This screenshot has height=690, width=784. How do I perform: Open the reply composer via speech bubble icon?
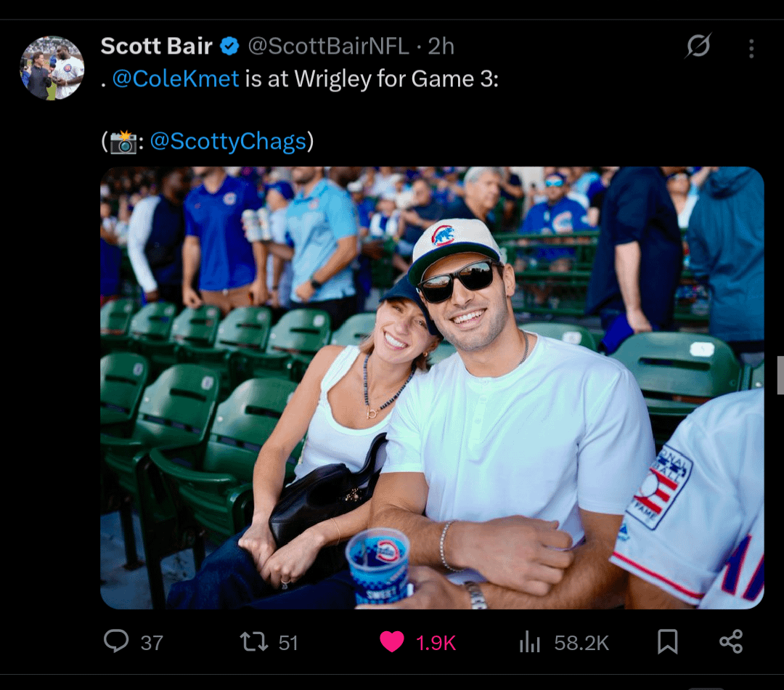point(115,641)
